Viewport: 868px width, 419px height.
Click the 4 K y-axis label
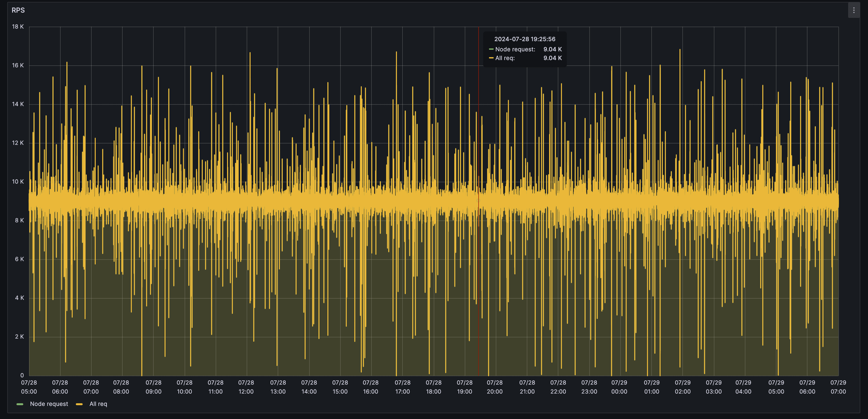(x=19, y=298)
